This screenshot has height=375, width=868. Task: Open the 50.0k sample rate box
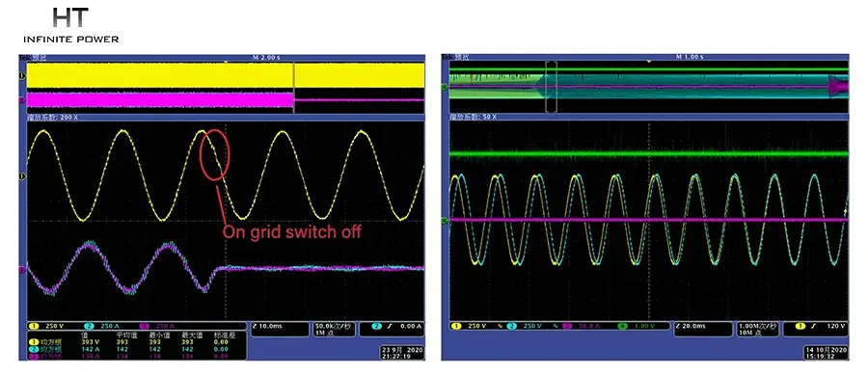tap(335, 329)
